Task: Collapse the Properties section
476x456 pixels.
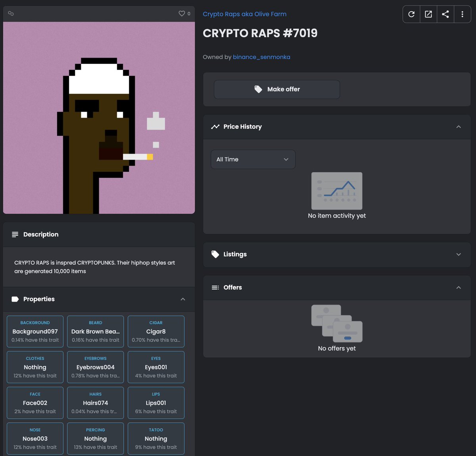Action: [x=183, y=299]
